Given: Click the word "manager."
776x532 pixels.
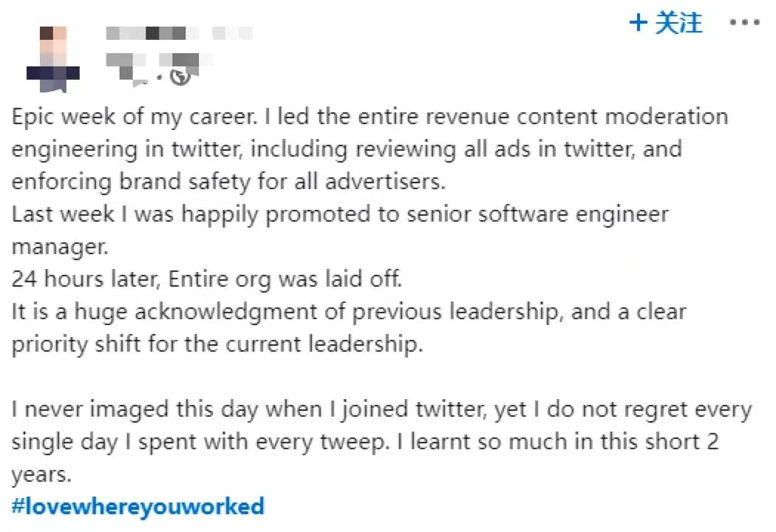Looking at the screenshot, I should (x=58, y=247).
